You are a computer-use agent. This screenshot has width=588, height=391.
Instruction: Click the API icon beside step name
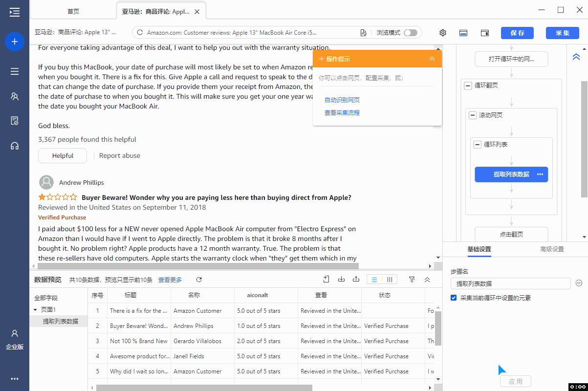pyautogui.click(x=579, y=283)
